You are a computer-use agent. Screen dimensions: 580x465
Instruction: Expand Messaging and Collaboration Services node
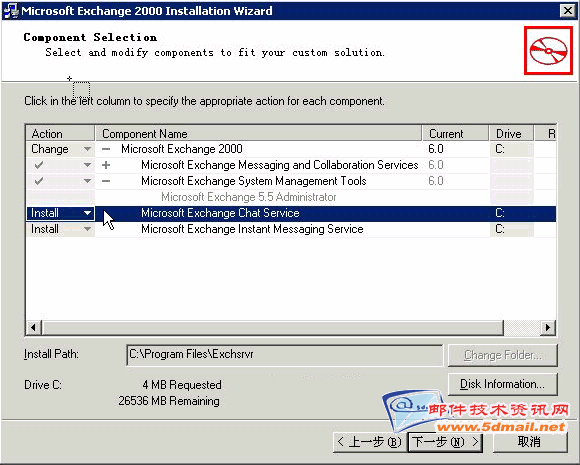106,165
